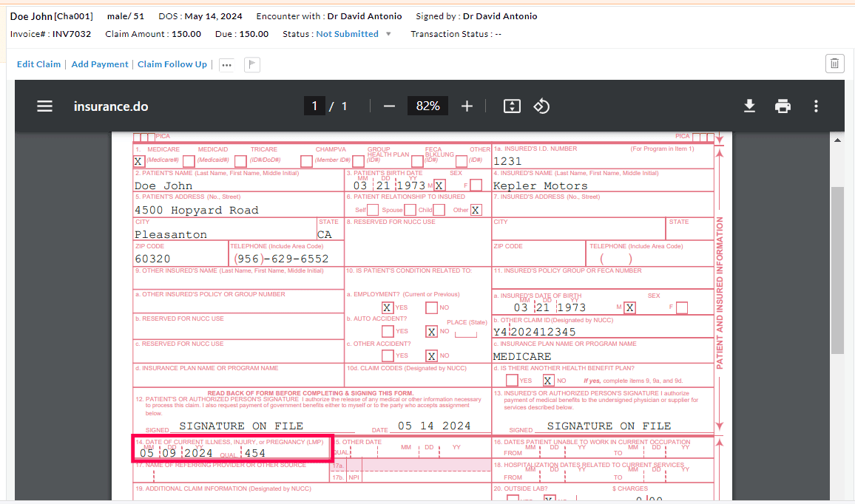
Task: Open Edit Claim
Action: 38,64
